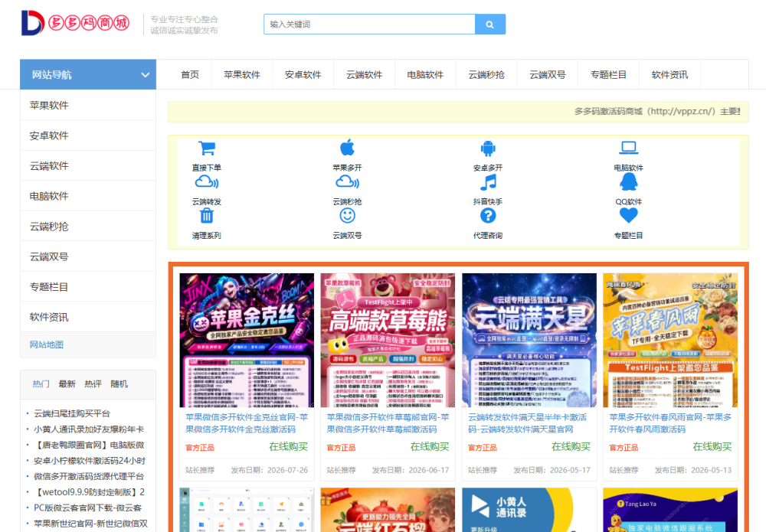Click the 苹果微信多开软件金克丝官网 title link
Screen dimensions: 766x532
click(x=247, y=423)
